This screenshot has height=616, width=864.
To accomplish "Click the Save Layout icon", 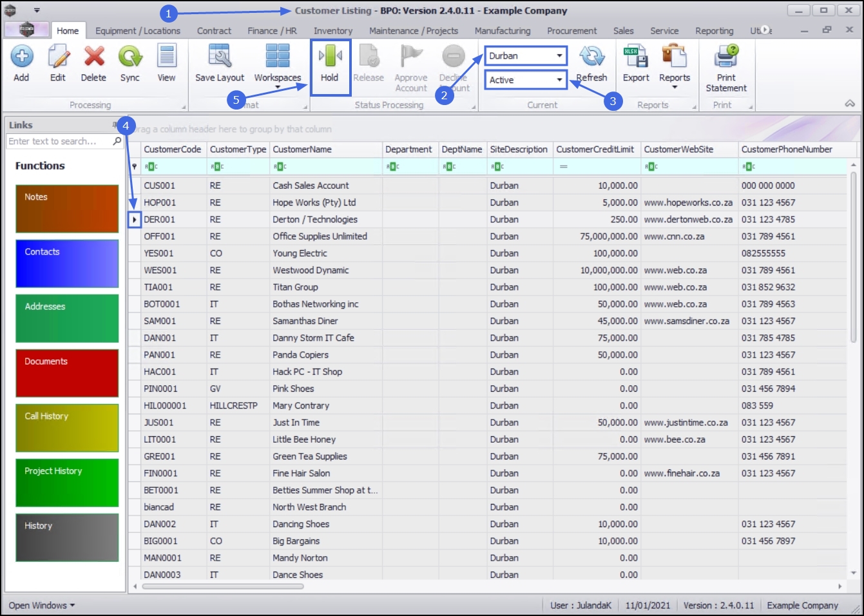I will (220, 56).
